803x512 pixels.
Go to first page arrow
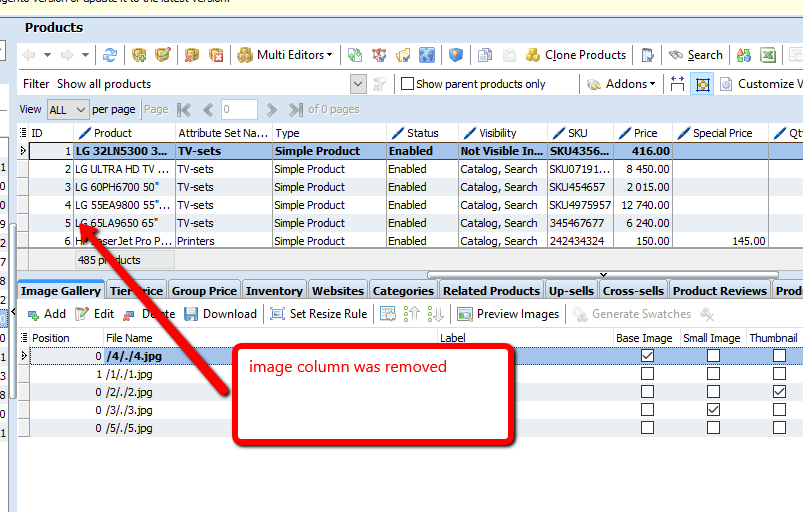coord(184,110)
